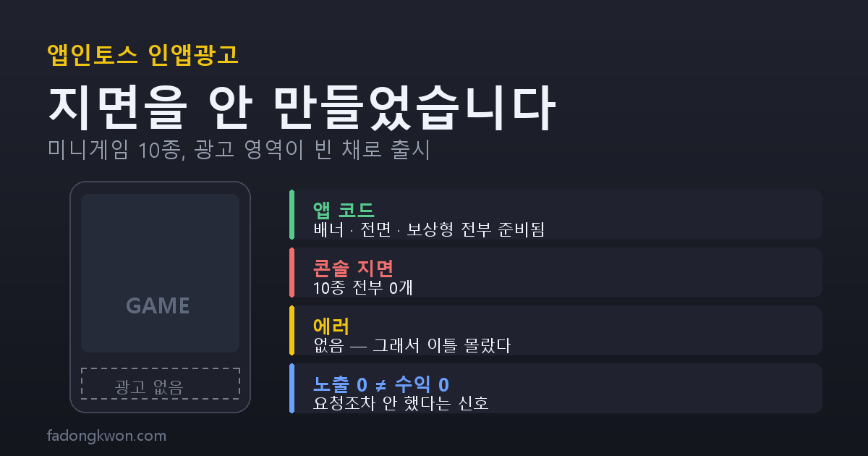Click the GAME placeholder area in phone
This screenshot has height=456, width=868.
[x=160, y=274]
